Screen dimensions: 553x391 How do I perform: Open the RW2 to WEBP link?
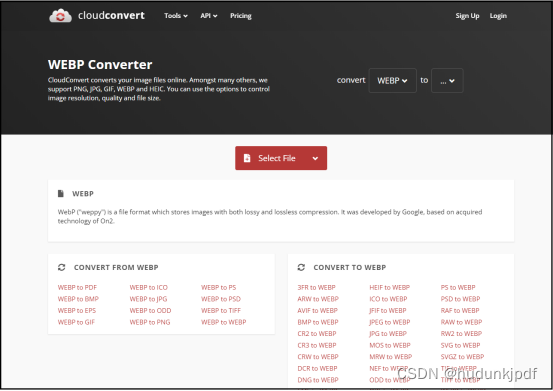click(461, 334)
